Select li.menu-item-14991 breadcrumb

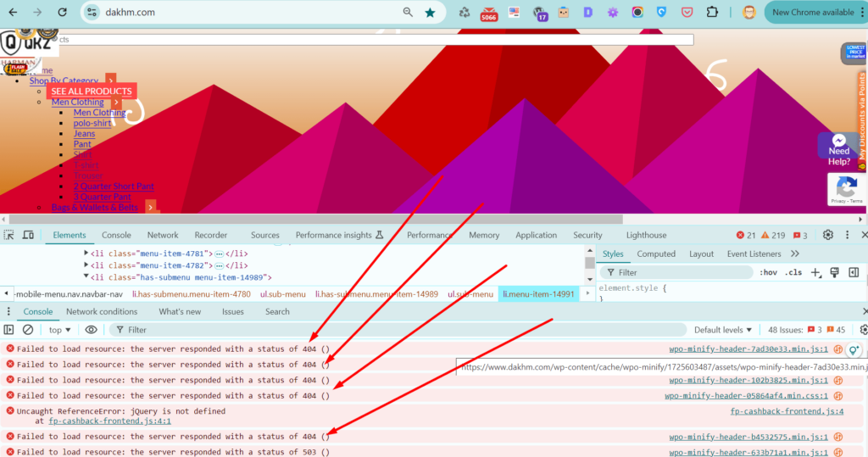538,294
